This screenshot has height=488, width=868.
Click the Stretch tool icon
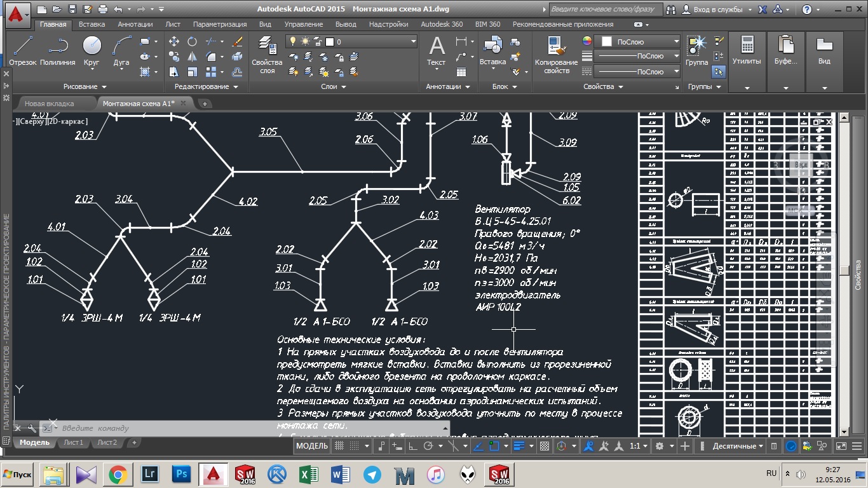pos(174,72)
